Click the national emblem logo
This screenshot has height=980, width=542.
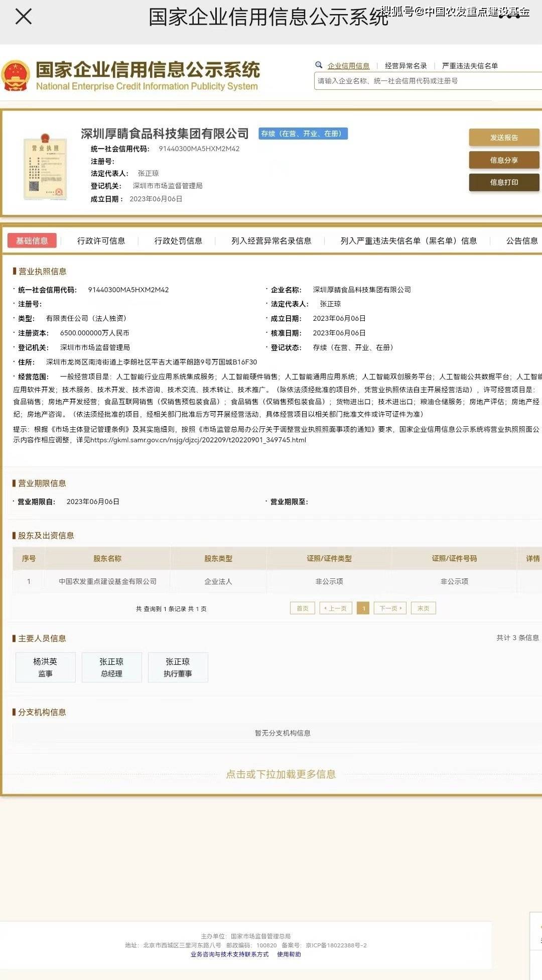point(16,76)
